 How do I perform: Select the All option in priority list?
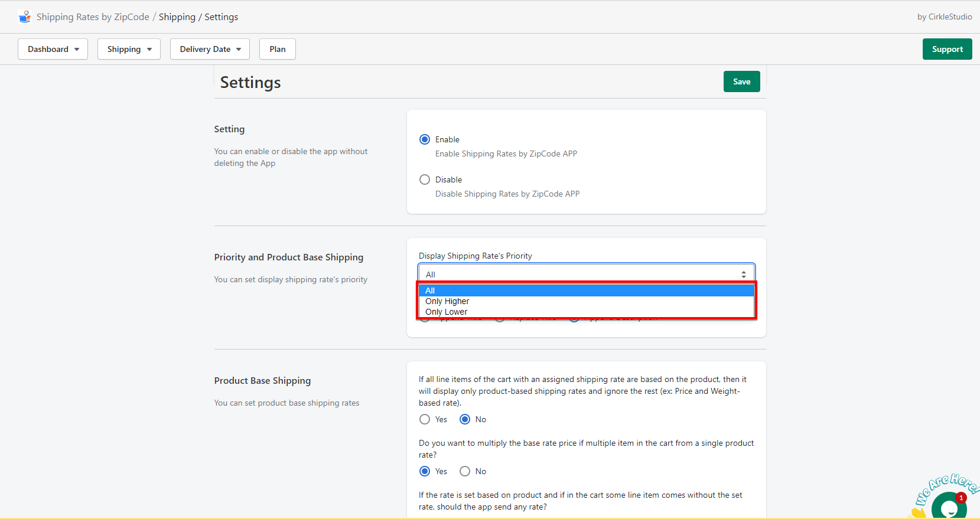[x=586, y=290]
